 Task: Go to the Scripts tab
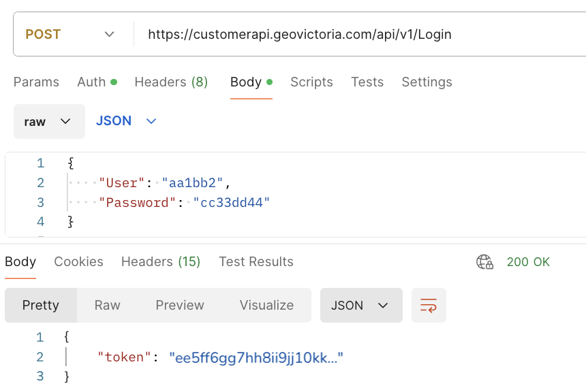tap(311, 82)
